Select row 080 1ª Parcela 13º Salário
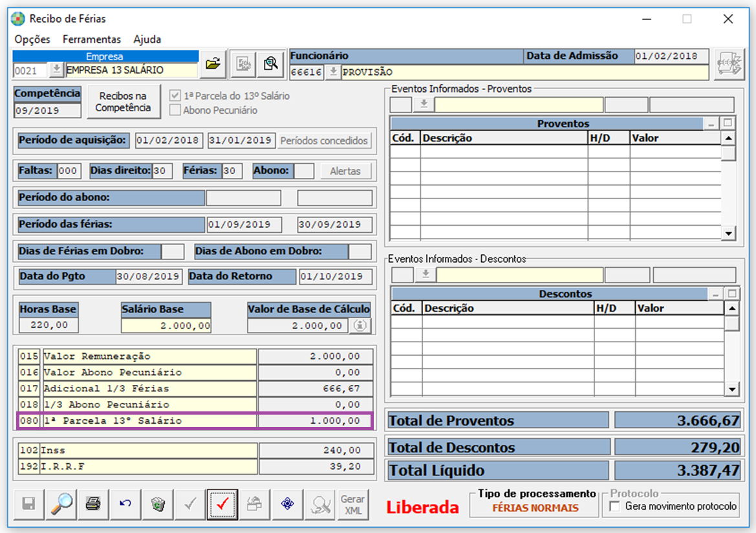 tap(195, 420)
